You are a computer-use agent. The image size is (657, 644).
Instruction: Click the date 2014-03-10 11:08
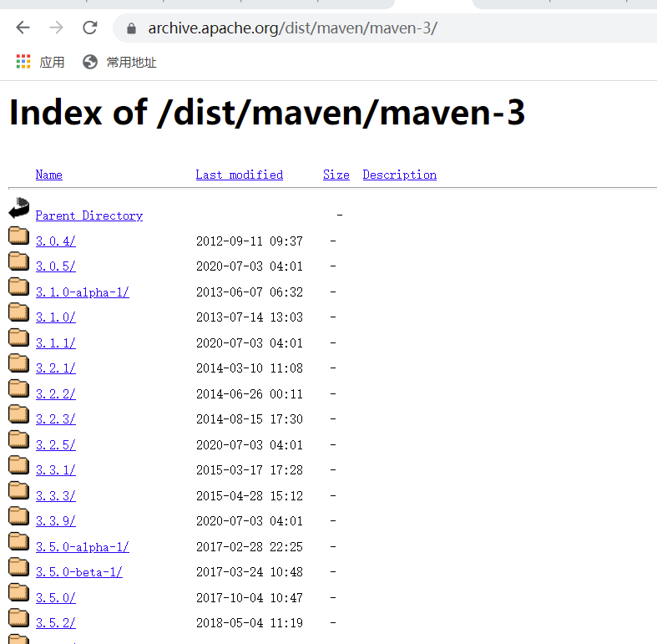(x=250, y=368)
